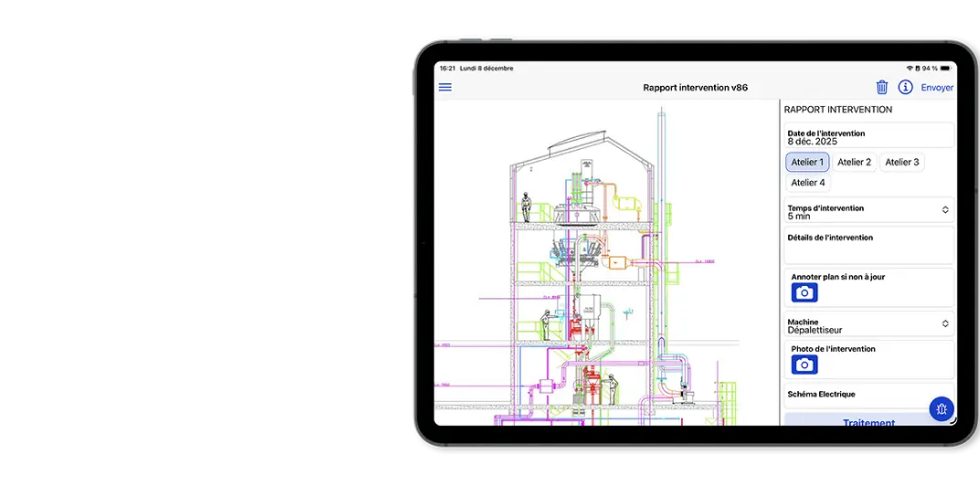Tap the trash delete icon
Image resolution: width=980 pixels, height=487 pixels.
pos(882,88)
